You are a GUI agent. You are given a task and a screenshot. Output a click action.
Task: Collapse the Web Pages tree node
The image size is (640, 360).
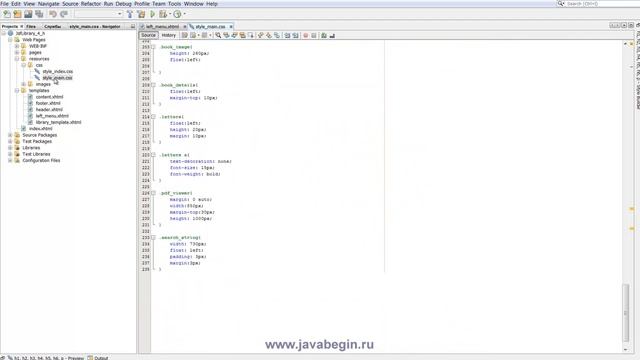[10, 40]
